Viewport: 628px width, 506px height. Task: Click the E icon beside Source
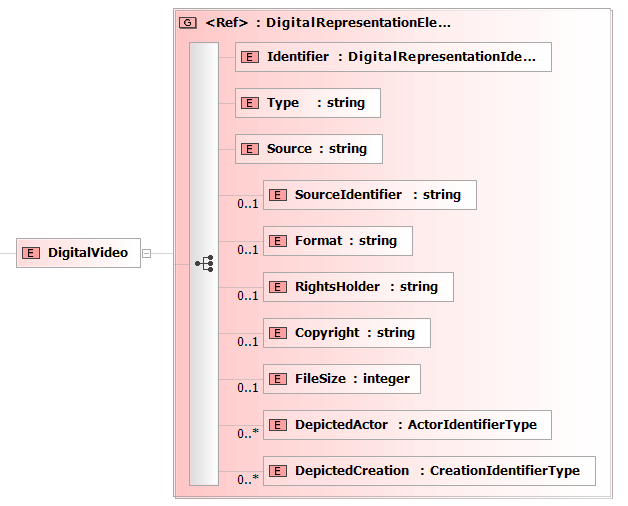pyautogui.click(x=251, y=149)
